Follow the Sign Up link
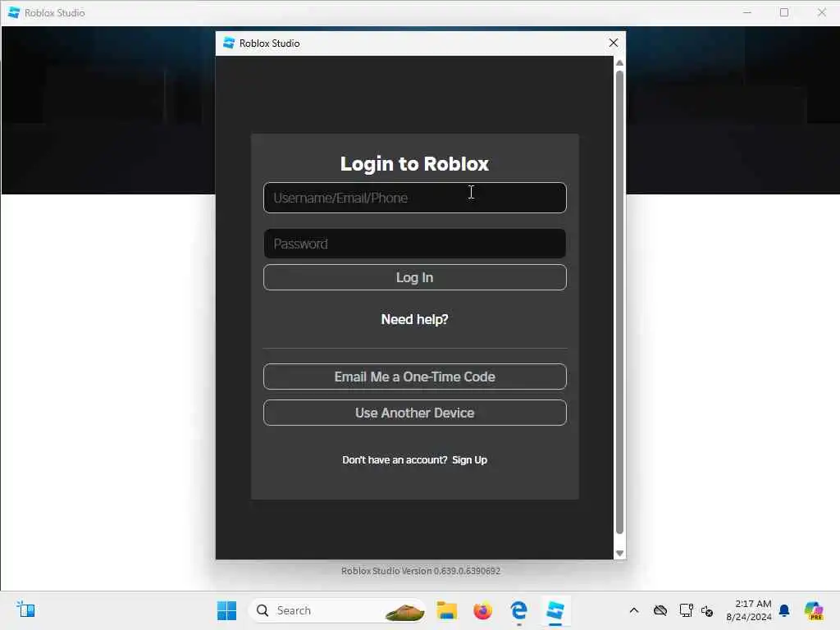The height and width of the screenshot is (630, 840). pyautogui.click(x=469, y=459)
